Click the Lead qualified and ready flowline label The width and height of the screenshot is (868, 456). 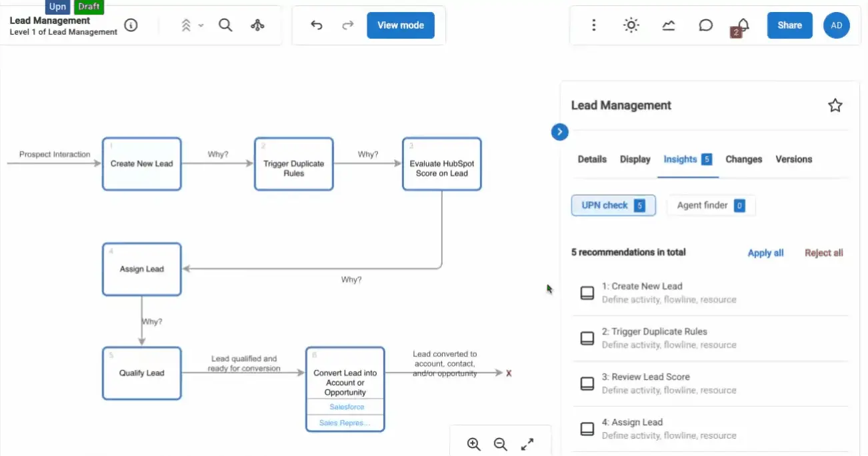pyautogui.click(x=244, y=363)
